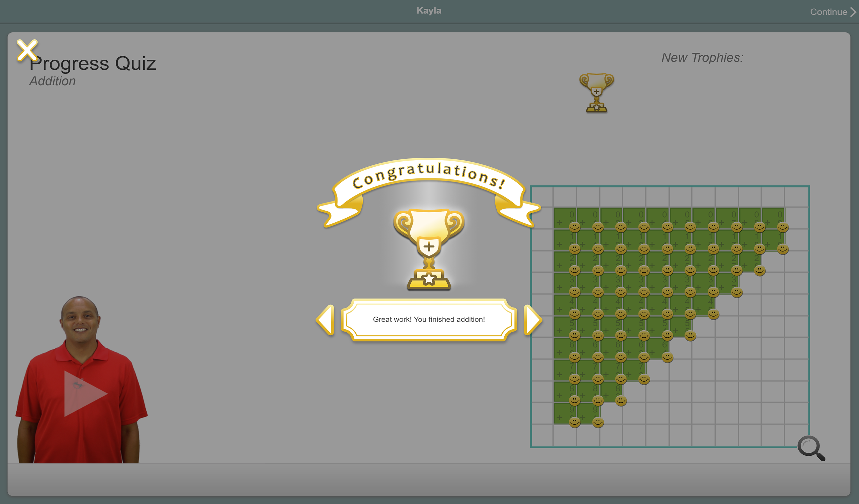This screenshot has height=504, width=859.
Task: Click Continue in the top bar
Action: (x=828, y=12)
